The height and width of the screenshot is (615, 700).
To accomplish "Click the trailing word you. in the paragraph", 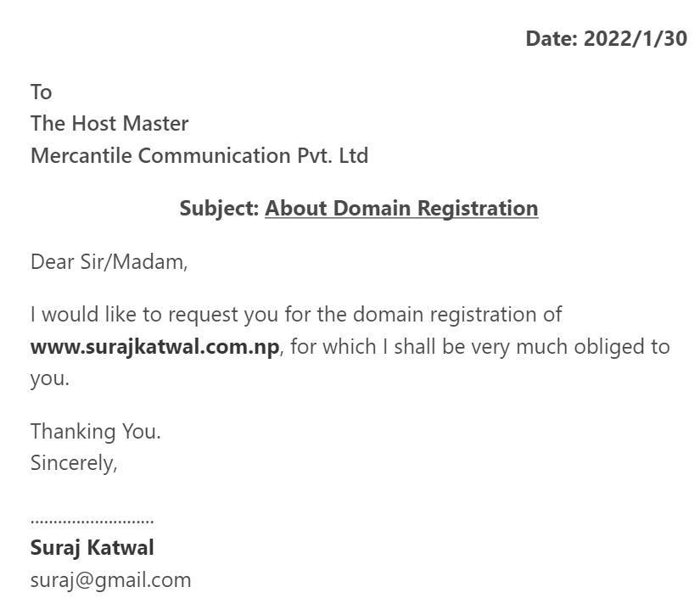I will tap(50, 379).
